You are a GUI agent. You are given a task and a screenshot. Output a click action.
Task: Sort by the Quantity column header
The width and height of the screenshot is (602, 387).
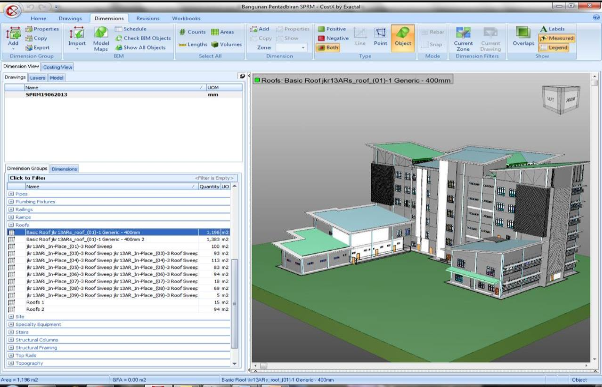pos(210,187)
